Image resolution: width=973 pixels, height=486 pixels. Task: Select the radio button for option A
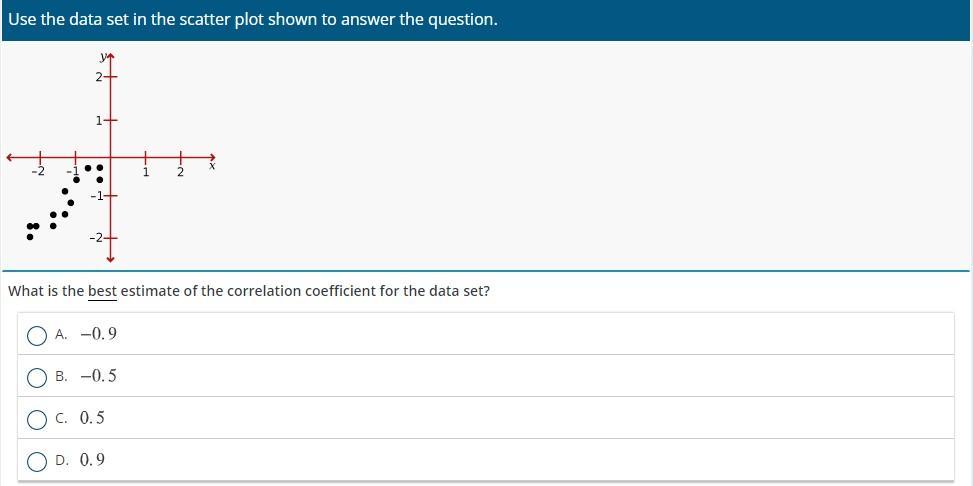pos(37,335)
